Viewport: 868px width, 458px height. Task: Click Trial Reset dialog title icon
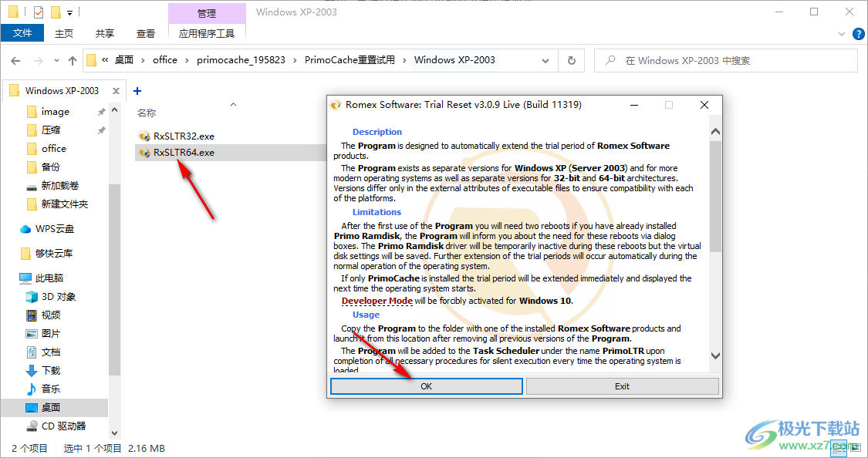(x=336, y=105)
